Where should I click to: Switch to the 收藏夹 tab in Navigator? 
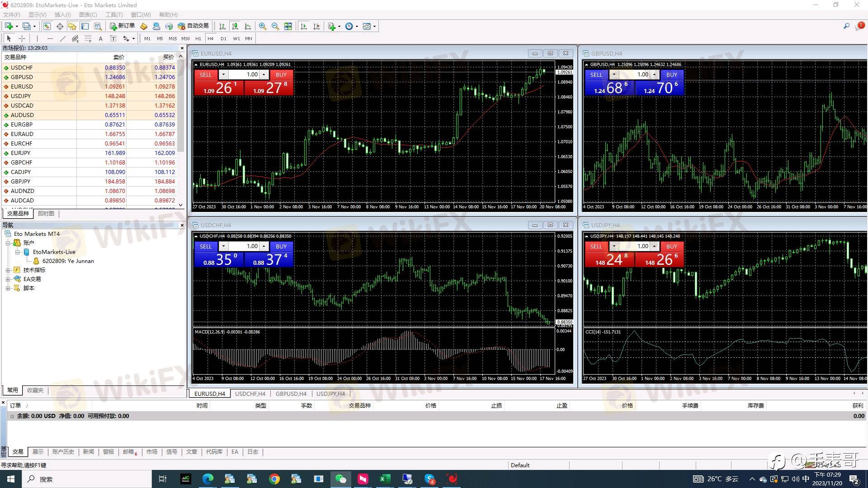35,390
